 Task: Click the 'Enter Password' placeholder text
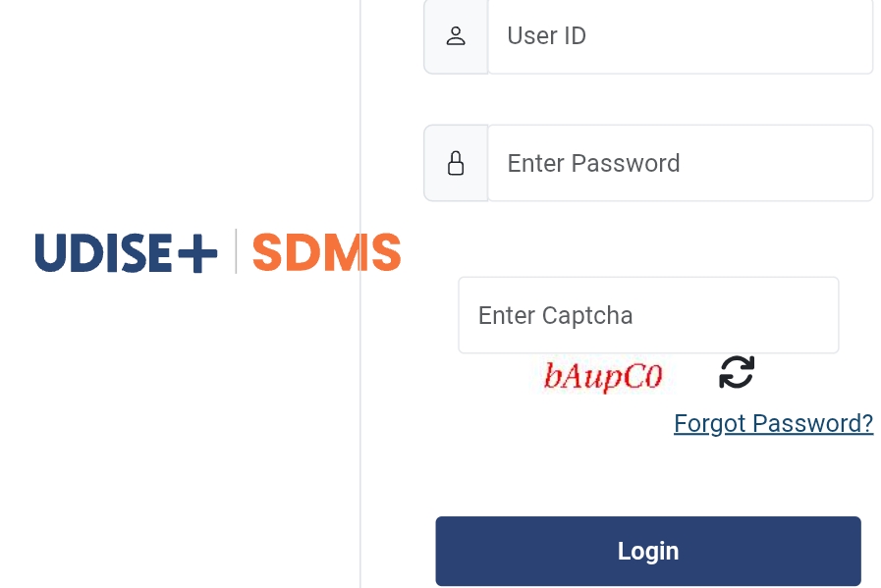593,163
